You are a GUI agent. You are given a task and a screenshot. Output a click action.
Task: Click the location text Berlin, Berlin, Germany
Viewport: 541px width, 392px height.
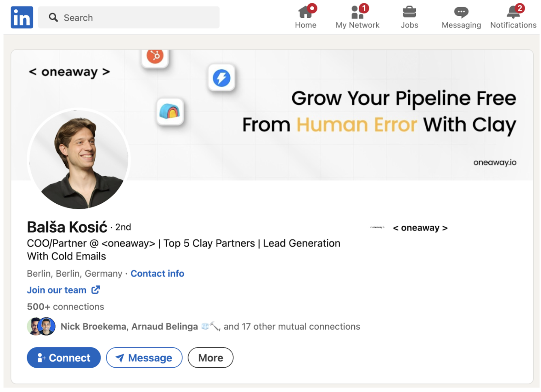[x=75, y=274]
